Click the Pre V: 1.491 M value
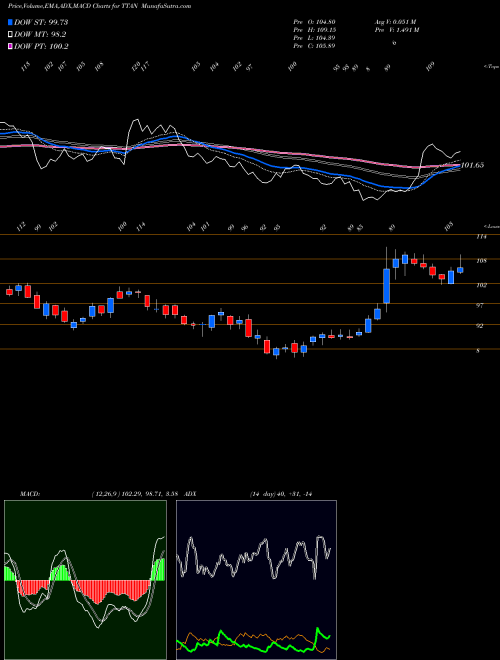500x660 pixels. [x=397, y=30]
